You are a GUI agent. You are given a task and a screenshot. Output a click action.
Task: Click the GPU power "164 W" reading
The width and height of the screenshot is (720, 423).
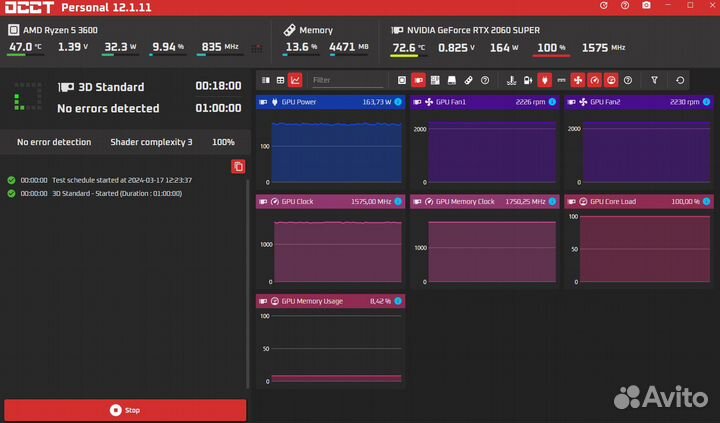[504, 47]
